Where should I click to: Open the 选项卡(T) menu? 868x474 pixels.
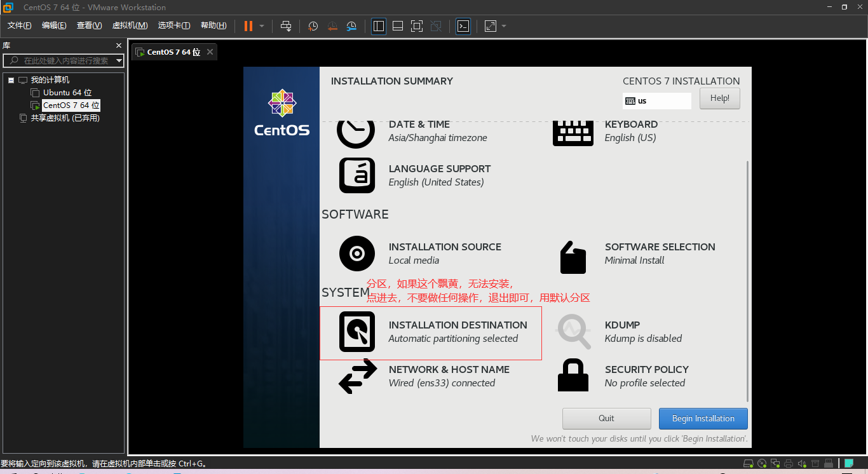tap(174, 25)
